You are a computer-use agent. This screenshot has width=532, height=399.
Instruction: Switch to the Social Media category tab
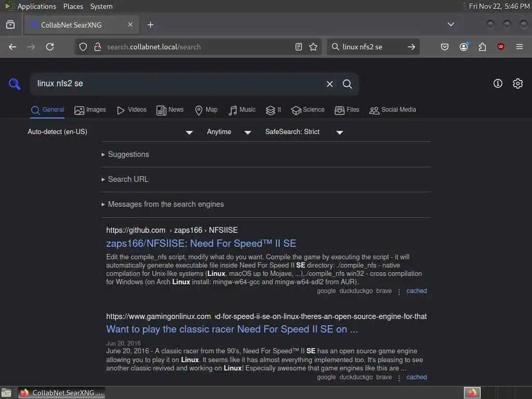(393, 110)
